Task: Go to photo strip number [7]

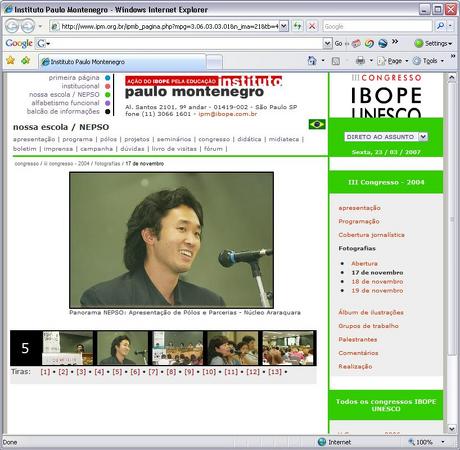Action: pos(153,372)
